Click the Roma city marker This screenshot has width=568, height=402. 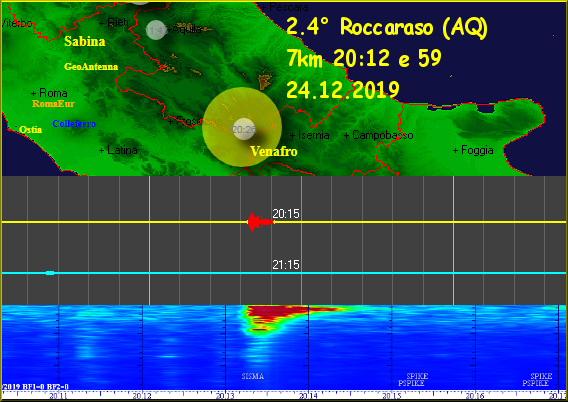click(x=49, y=93)
